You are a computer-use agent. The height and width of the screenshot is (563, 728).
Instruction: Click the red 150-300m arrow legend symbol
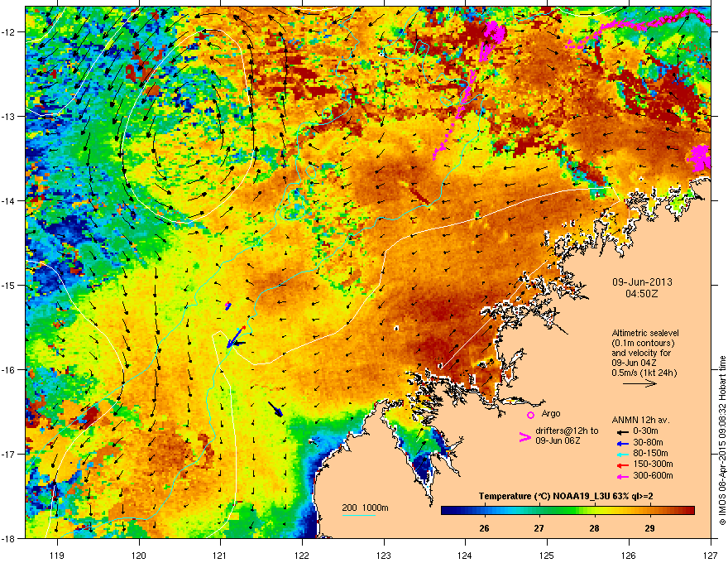point(622,465)
